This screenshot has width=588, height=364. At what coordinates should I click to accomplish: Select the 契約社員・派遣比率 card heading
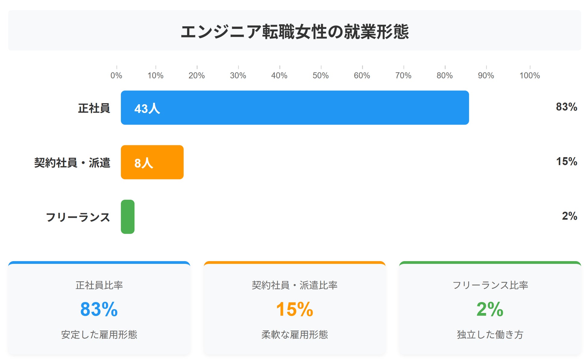(295, 285)
